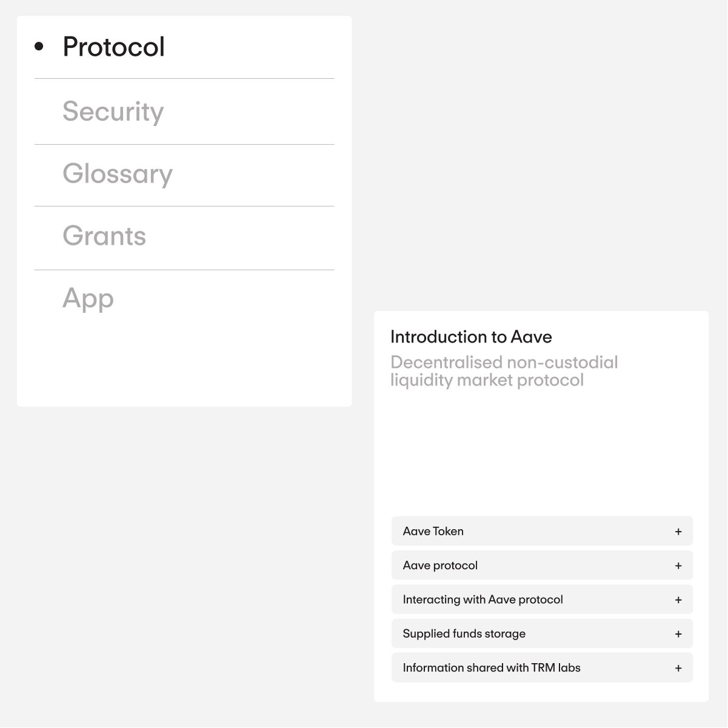Image resolution: width=728 pixels, height=728 pixels.
Task: Click the Introduction to Aave heading
Action: click(x=471, y=336)
